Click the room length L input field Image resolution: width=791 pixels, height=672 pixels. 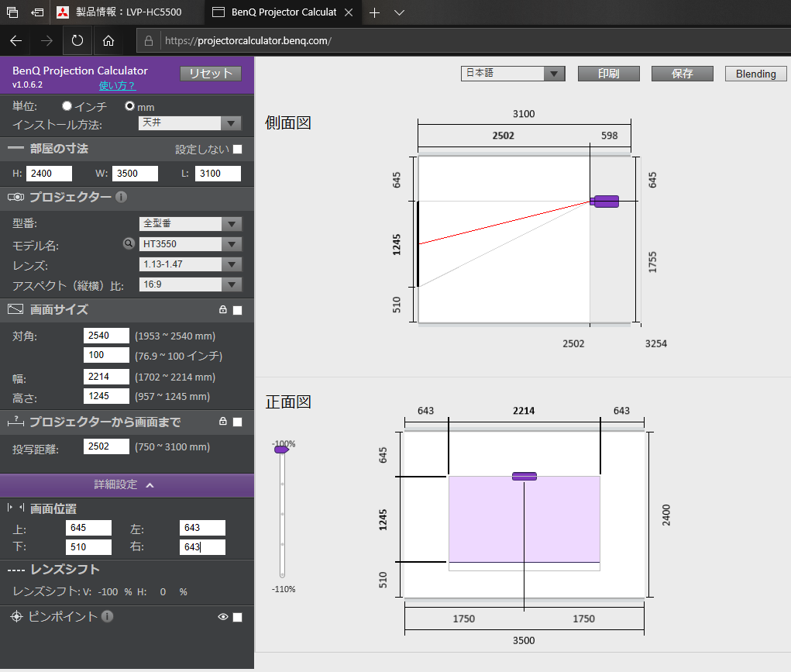(x=218, y=173)
